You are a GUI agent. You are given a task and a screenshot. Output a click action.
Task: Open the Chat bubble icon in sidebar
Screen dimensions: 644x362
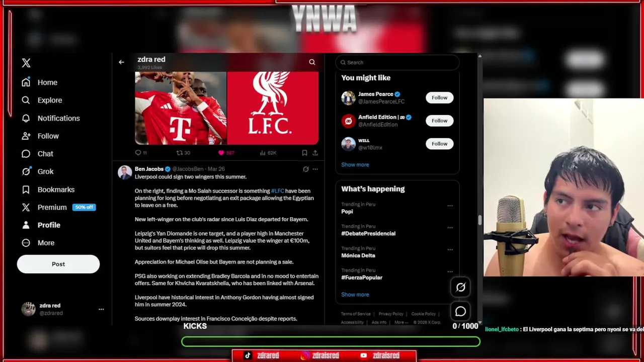pos(26,154)
